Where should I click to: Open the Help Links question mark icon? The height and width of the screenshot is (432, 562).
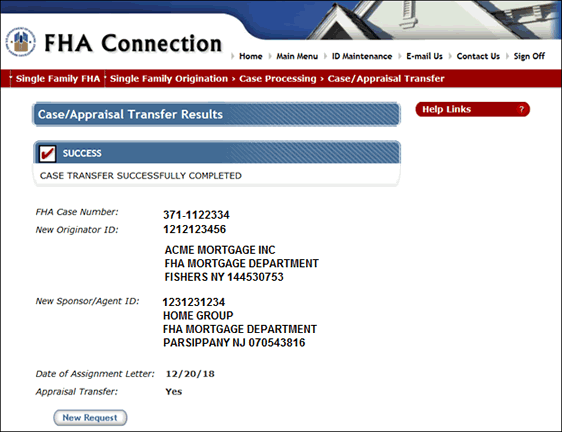(521, 109)
